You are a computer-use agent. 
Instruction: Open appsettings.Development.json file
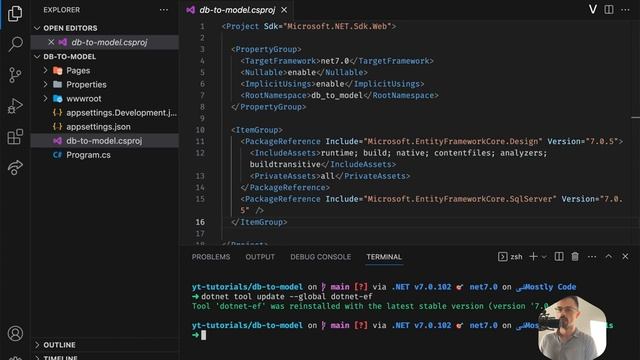click(x=121, y=113)
